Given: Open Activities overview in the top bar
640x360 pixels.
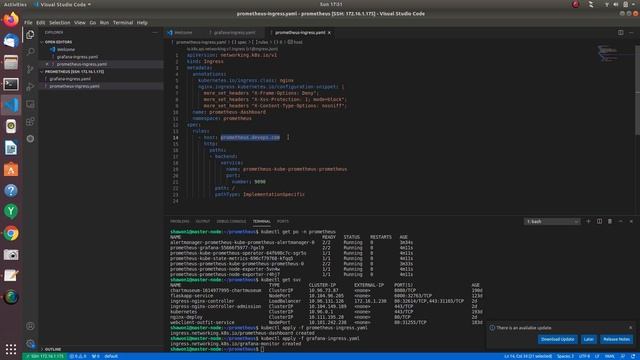Looking at the screenshot, I should pos(15,4).
